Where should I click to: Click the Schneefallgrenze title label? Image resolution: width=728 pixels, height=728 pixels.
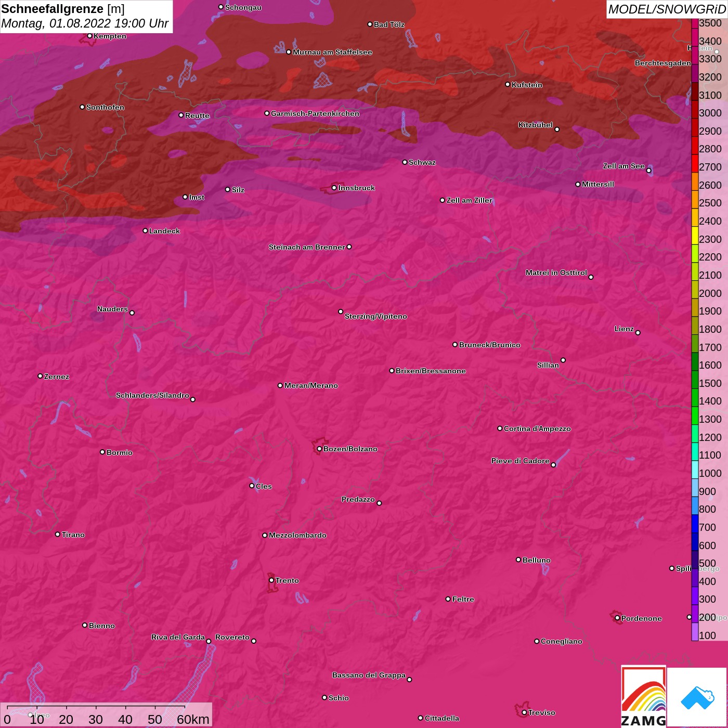pos(52,9)
